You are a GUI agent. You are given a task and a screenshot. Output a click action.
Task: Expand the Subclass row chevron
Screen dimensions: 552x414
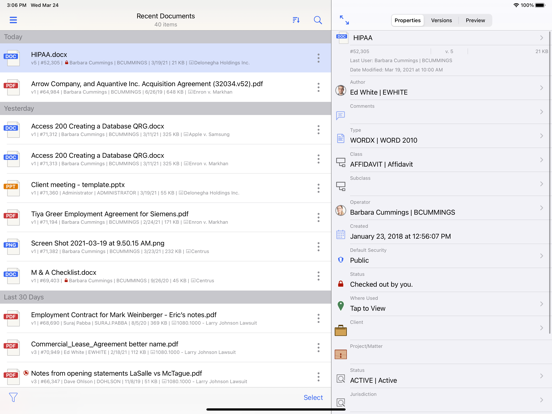[541, 184]
